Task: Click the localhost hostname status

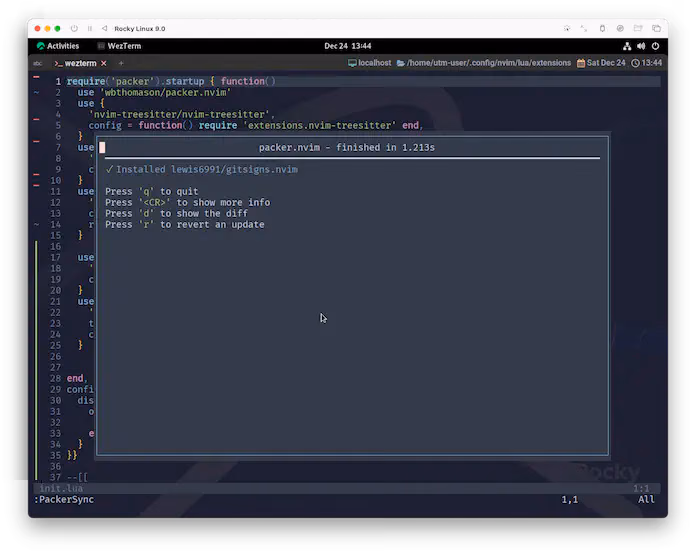Action: click(370, 63)
